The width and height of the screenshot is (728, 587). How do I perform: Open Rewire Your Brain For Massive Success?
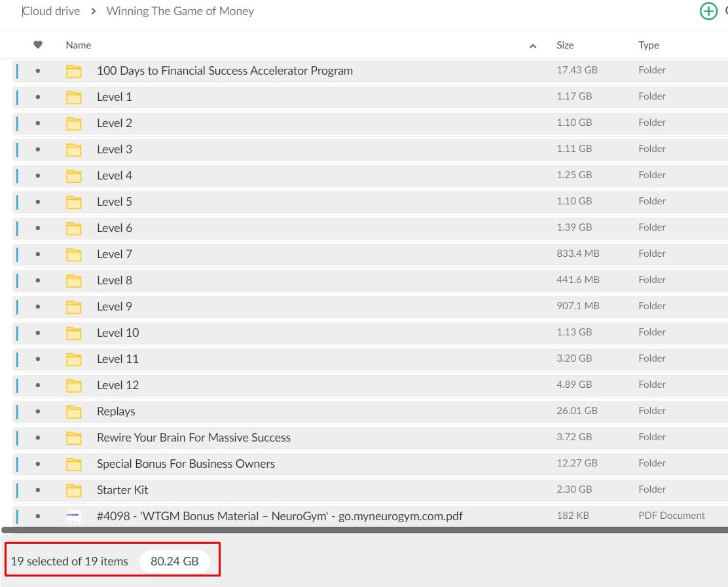[x=193, y=438]
